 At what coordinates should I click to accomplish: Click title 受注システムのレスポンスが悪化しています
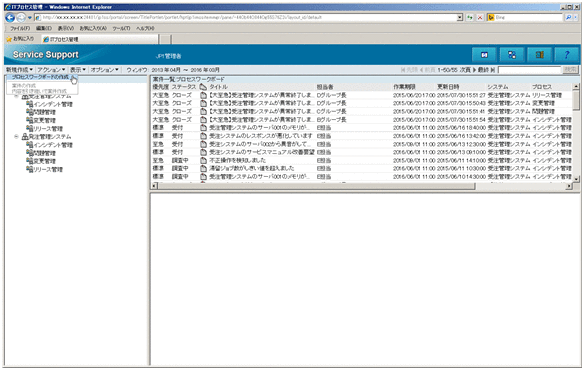point(260,136)
